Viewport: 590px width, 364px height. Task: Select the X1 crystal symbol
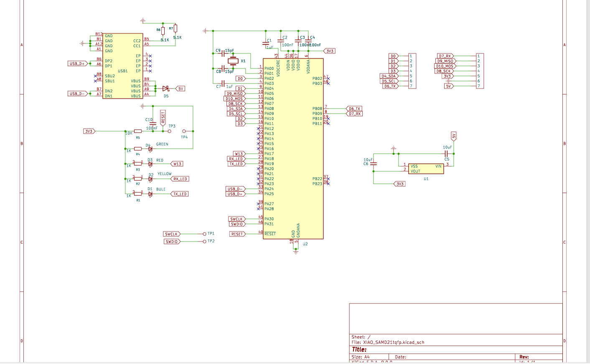pyautogui.click(x=233, y=61)
